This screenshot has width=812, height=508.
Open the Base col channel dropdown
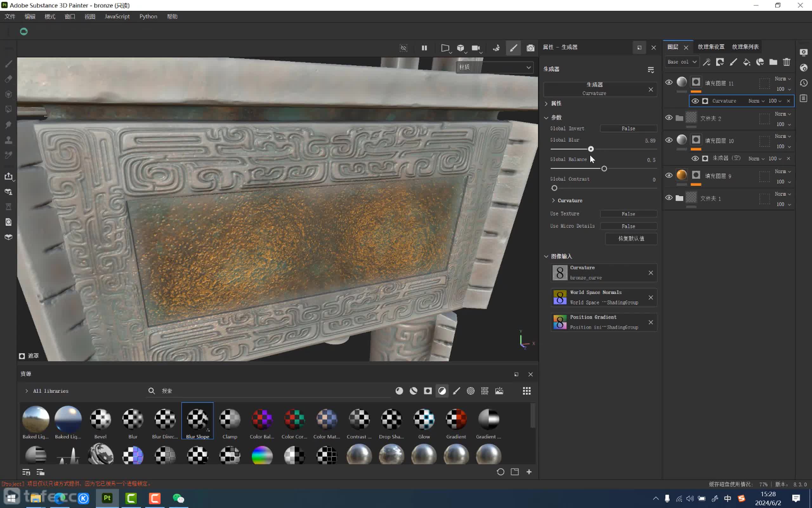pos(682,62)
